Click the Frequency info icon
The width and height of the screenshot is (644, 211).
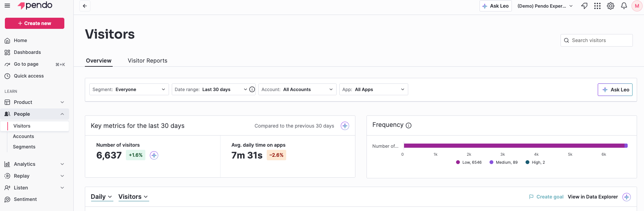(x=409, y=125)
